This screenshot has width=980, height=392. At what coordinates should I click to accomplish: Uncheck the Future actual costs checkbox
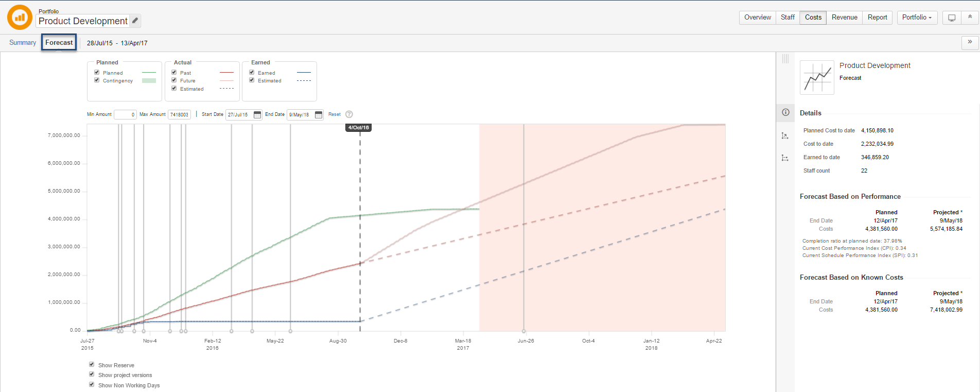click(x=174, y=80)
